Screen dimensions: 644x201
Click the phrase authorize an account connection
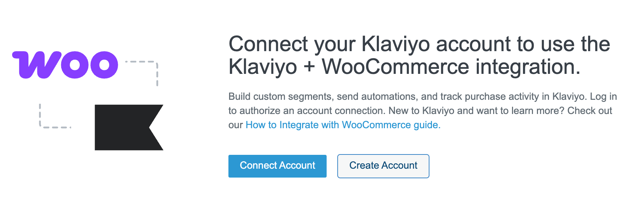point(313,111)
